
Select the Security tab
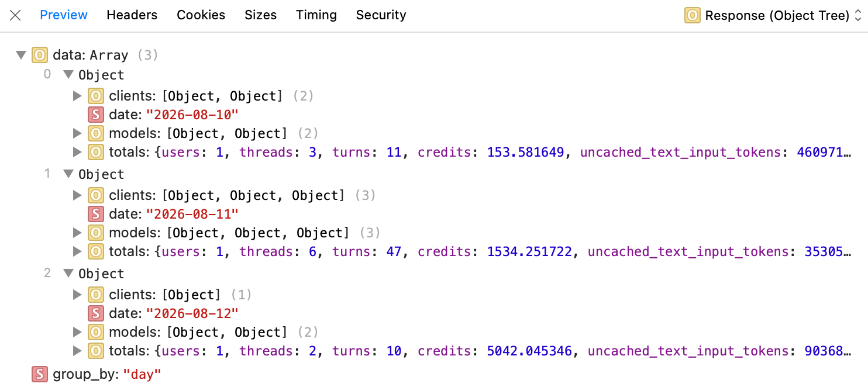[x=381, y=15]
